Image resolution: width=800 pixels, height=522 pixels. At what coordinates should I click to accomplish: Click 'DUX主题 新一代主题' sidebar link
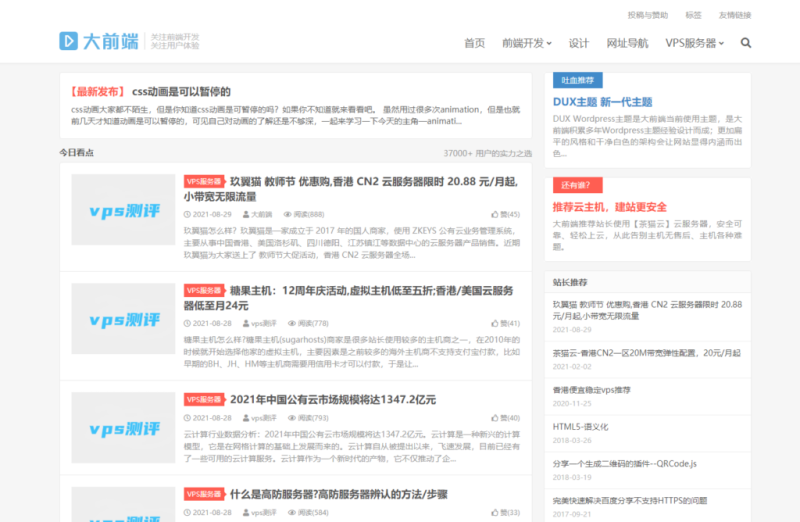coord(602,101)
